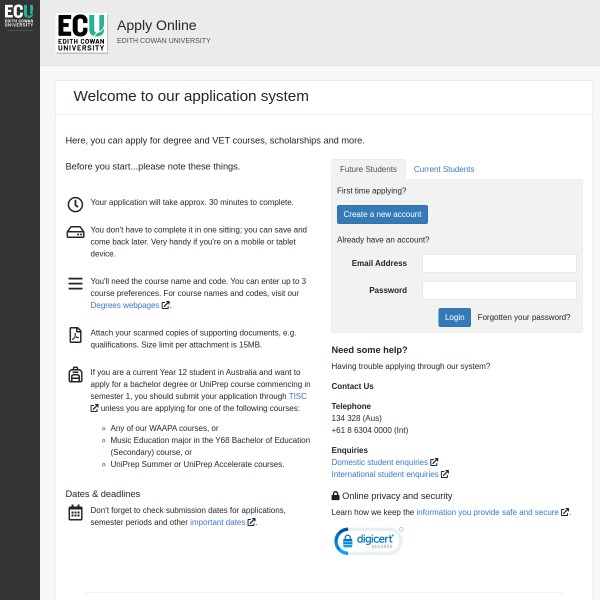Click the Edith Cowan University header logo
The width and height of the screenshot is (600, 600).
pyautogui.click(x=81, y=32)
